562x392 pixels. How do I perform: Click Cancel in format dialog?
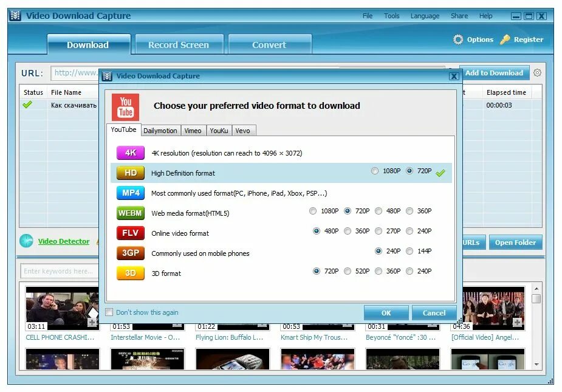click(434, 313)
